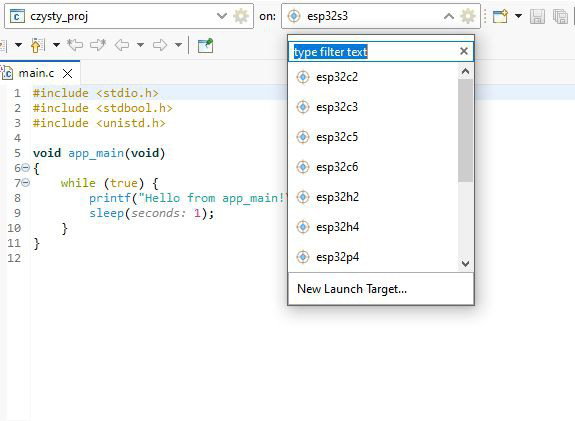Collapse the while loop fold marker
Screen dimensions: 575x421
coord(25,182)
